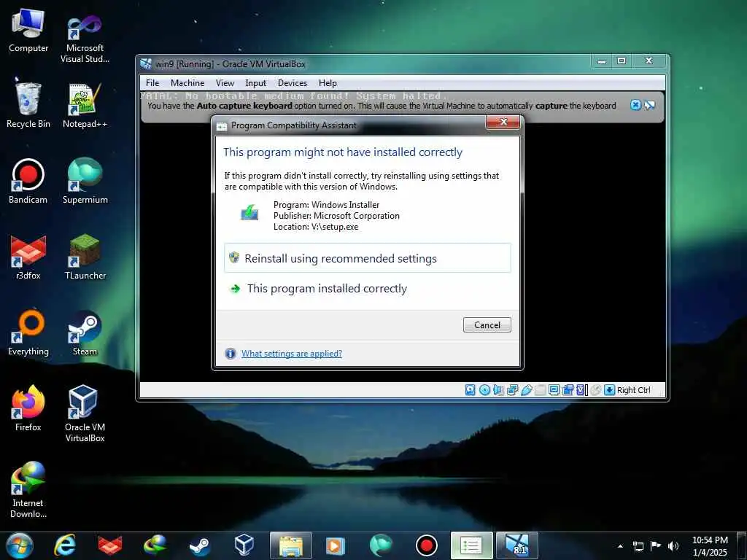This screenshot has width=747, height=560.
Task: Open VirtualBox cube icon on the taskbar
Action: (244, 545)
